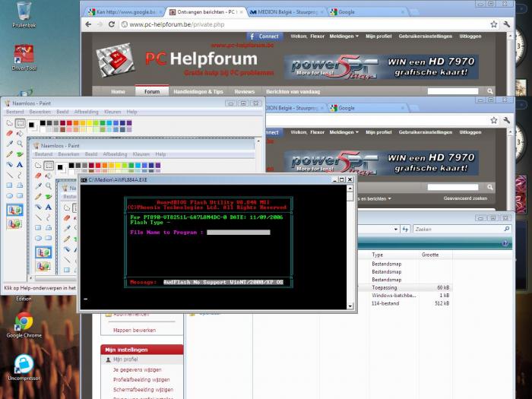The width and height of the screenshot is (532, 399).
Task: Pick the Eraser tool in outer Paint toolbox
Action: (9, 134)
